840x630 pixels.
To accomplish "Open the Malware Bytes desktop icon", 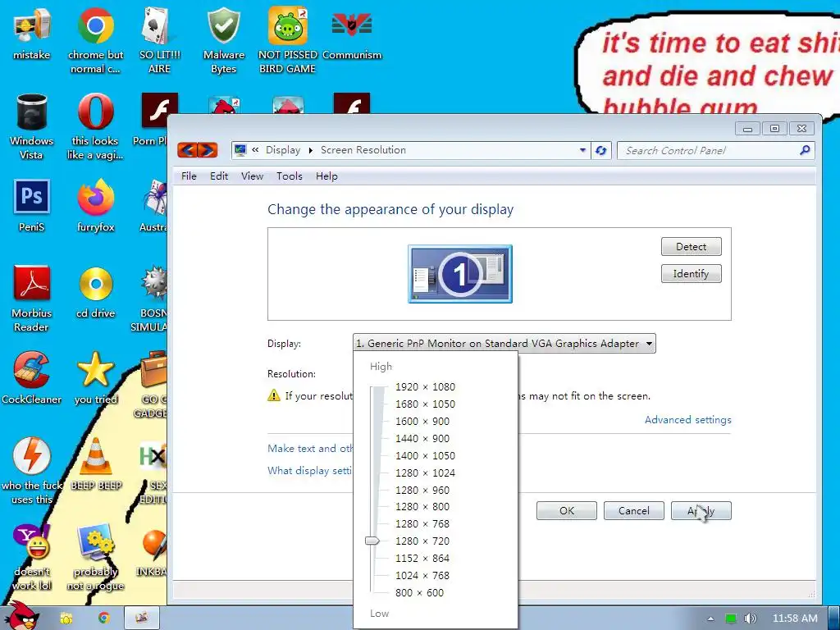I will click(223, 42).
